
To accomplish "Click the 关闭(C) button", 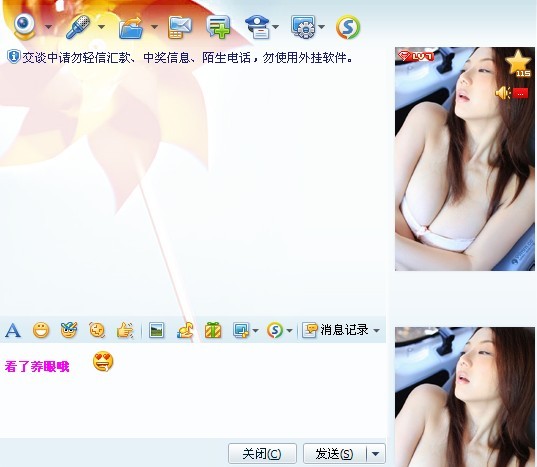I will click(262, 454).
